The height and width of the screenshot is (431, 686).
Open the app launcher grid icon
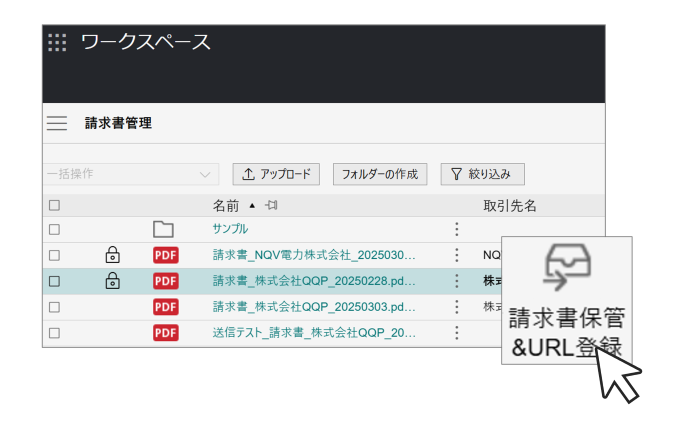[57, 42]
